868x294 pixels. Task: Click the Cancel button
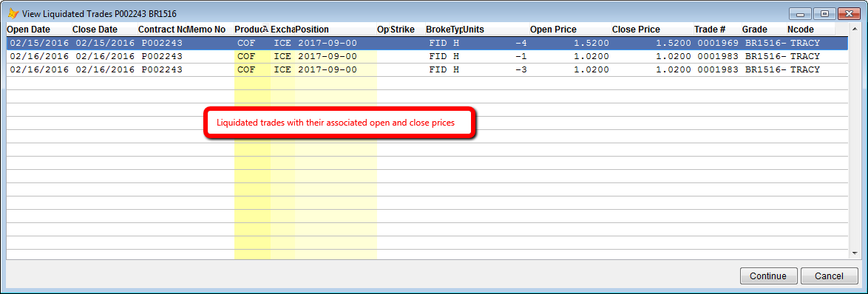(x=829, y=276)
